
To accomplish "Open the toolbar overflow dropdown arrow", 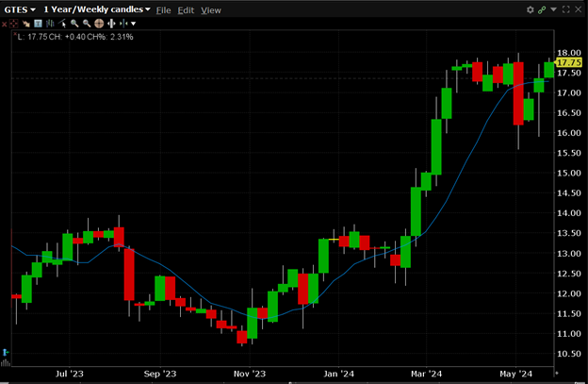I will [133, 24].
